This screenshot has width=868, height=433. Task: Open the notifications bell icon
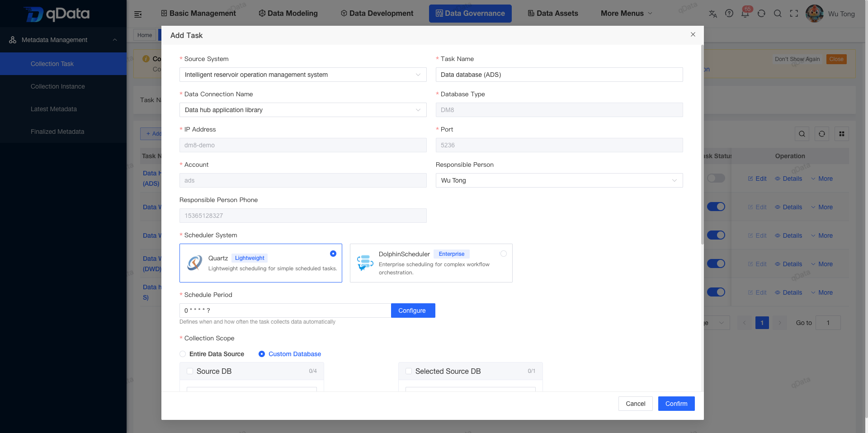pyautogui.click(x=745, y=14)
